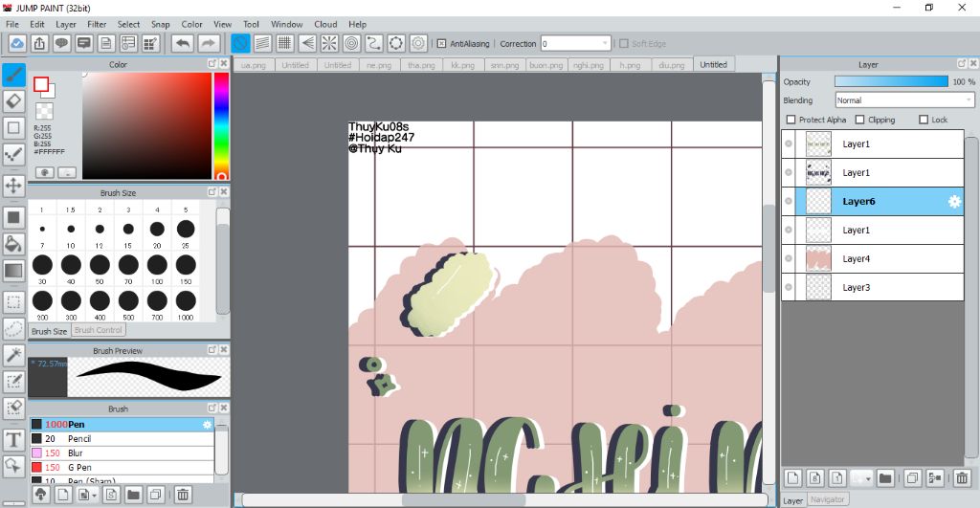980x508 pixels.
Task: Select the Brush tool in the left toolbar
Action: (13, 75)
